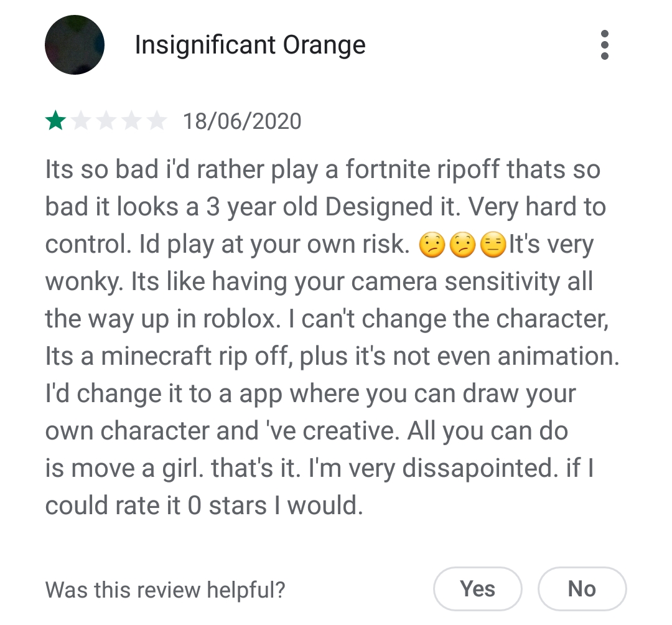This screenshot has height=625, width=672.
Task: Select the third empty rating star
Action: click(106, 121)
